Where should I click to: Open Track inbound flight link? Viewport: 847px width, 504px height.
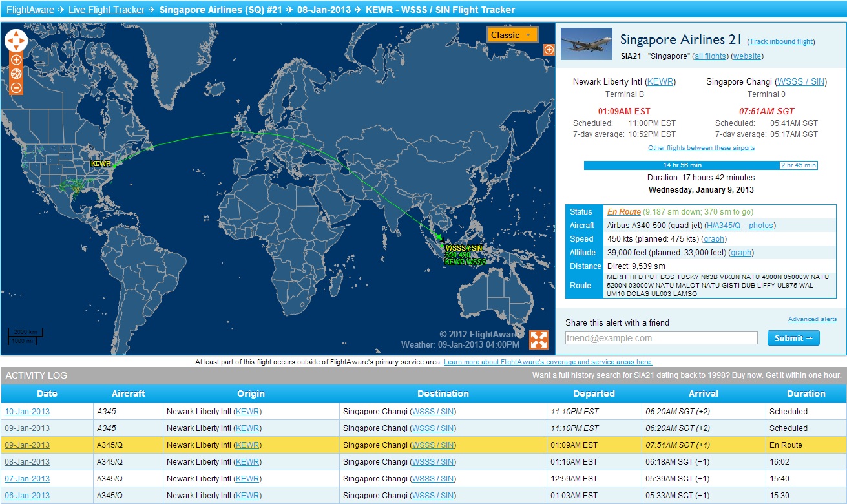pos(782,41)
